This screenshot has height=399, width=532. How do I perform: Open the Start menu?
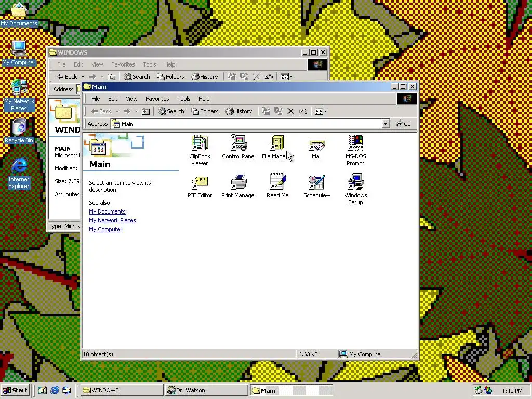click(15, 390)
